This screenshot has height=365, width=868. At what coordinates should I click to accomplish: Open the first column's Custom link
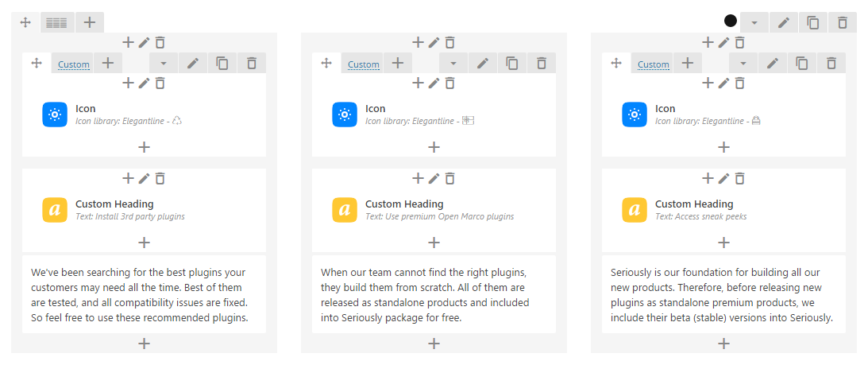tap(74, 64)
